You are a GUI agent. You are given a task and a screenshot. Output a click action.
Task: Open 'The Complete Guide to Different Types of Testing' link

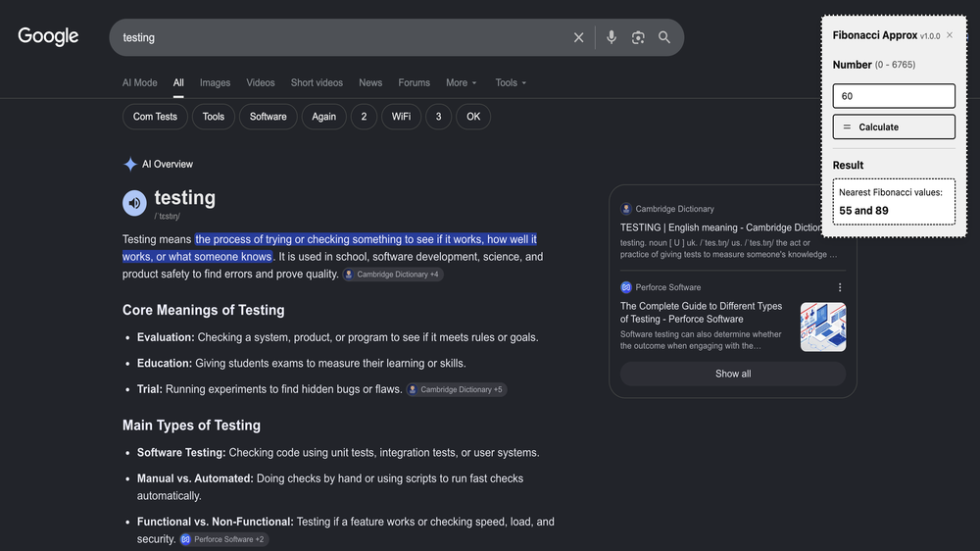702,312
